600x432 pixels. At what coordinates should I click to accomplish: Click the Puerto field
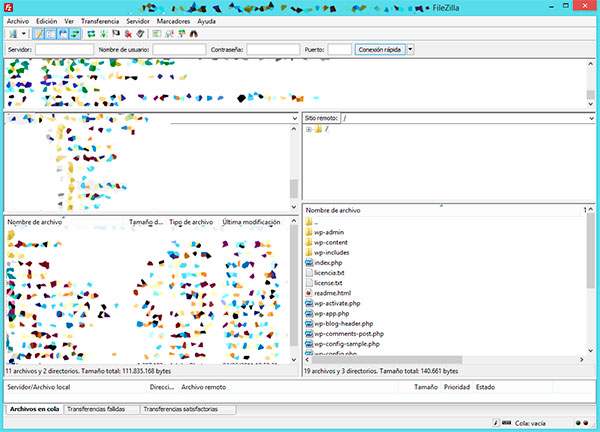click(339, 49)
